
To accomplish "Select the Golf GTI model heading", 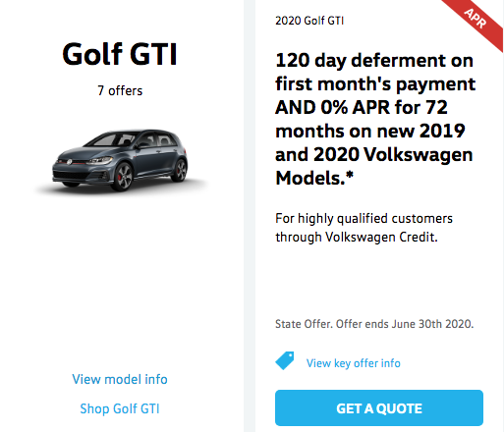I will tap(120, 54).
